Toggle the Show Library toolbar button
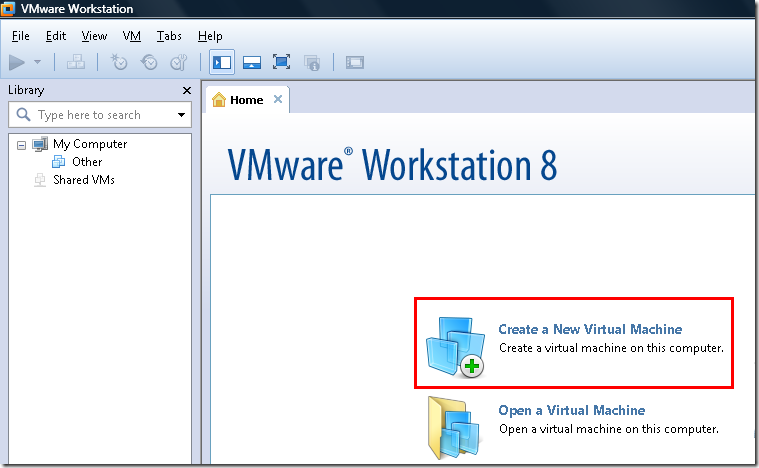The width and height of the screenshot is (759, 468). (x=222, y=62)
